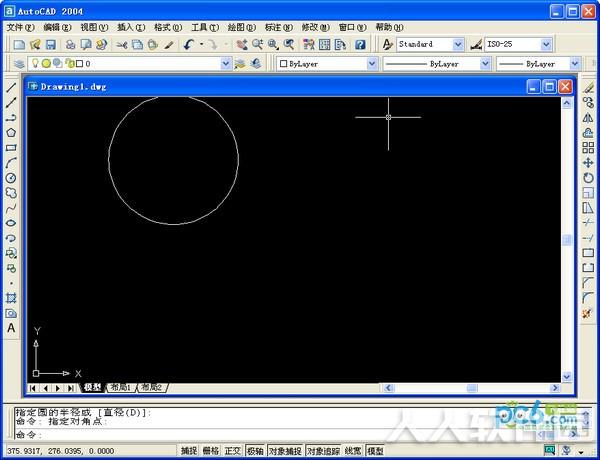600x460 pixels.
Task: Open the Layer Properties Manager icon
Action: click(19, 64)
